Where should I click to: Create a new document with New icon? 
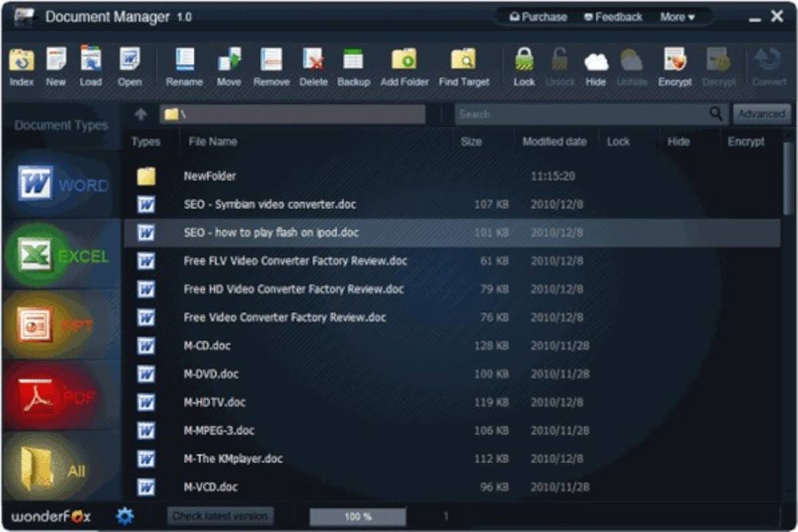[x=56, y=60]
